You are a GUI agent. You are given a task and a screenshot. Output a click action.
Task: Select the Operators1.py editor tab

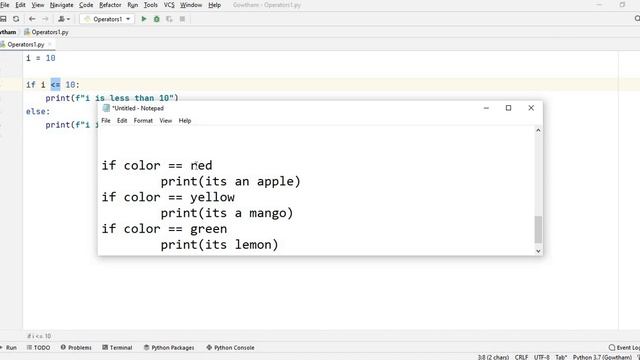tap(25, 44)
